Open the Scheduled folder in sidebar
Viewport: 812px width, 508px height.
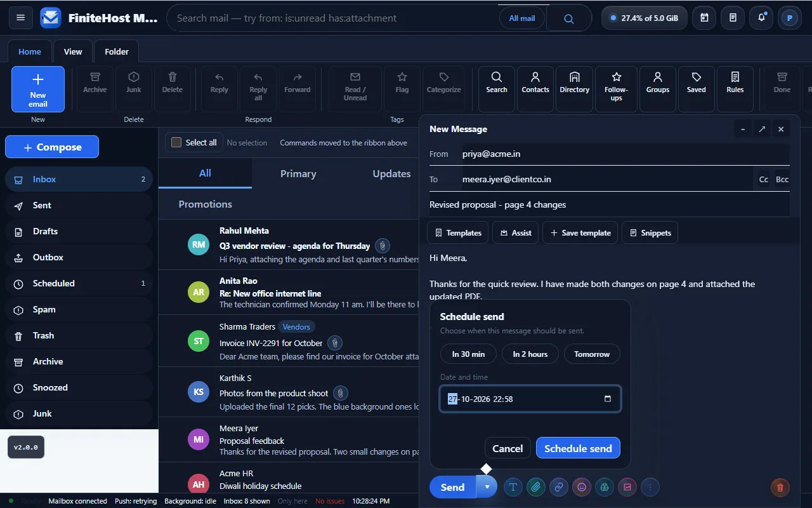tap(79, 283)
